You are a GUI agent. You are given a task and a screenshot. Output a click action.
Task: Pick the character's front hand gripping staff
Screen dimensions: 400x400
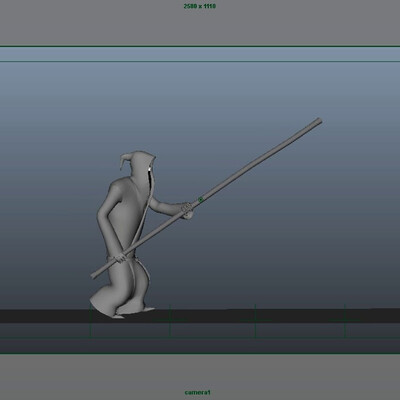coord(187,210)
